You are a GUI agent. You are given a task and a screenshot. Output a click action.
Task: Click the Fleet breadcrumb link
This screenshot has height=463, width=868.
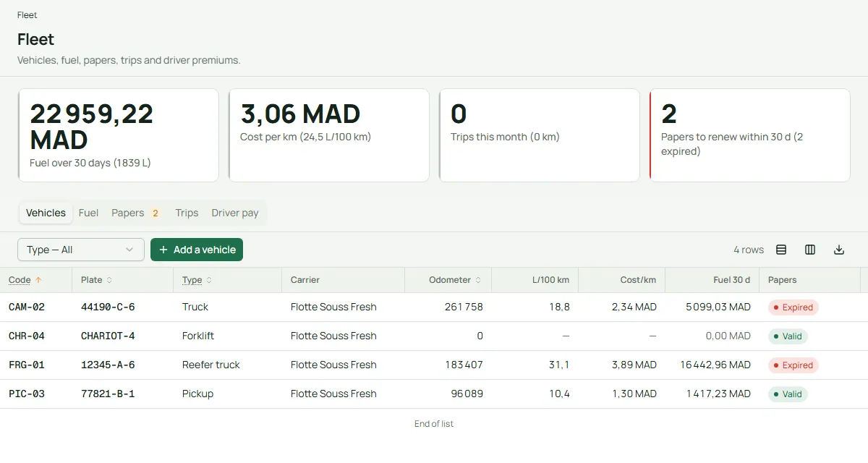pyautogui.click(x=27, y=15)
